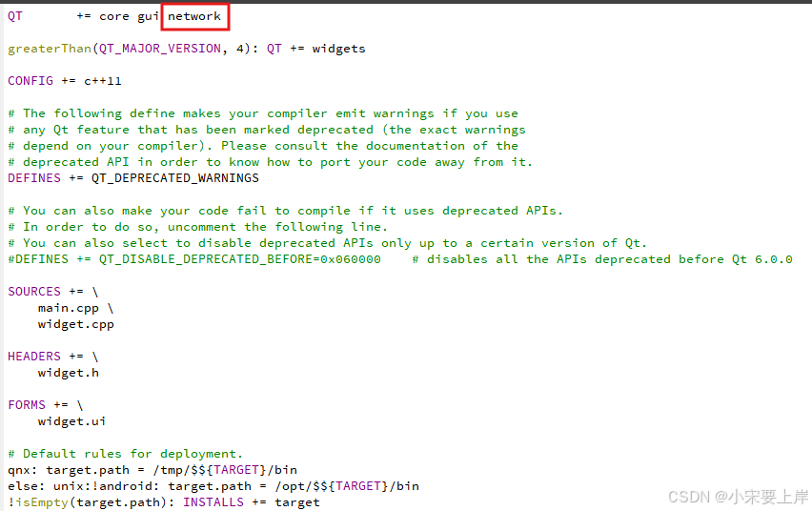Click the 'HEADERS' keyword
812x511 pixels.
[34, 357]
